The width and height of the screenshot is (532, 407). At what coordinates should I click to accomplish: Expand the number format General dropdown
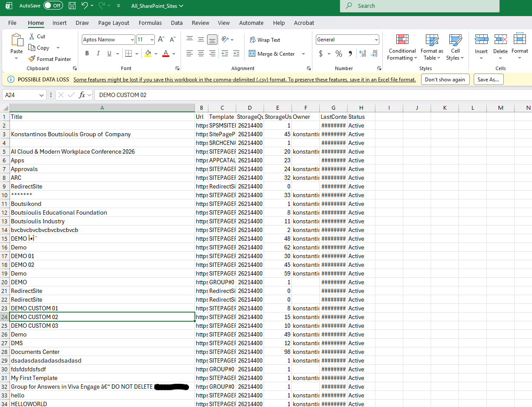pyautogui.click(x=376, y=40)
